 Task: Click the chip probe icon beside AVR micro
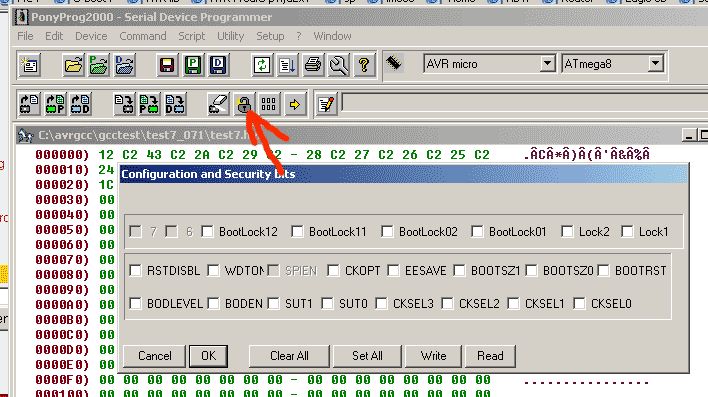[394, 63]
